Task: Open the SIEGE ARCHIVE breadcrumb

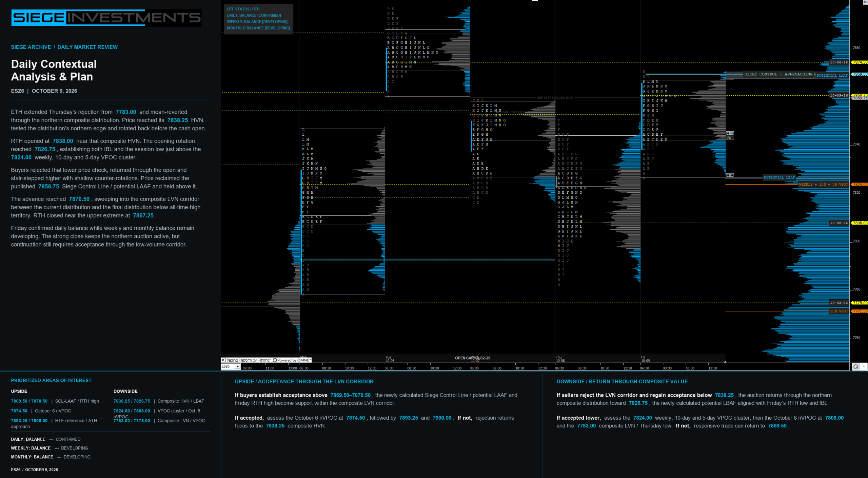Action: tap(31, 47)
